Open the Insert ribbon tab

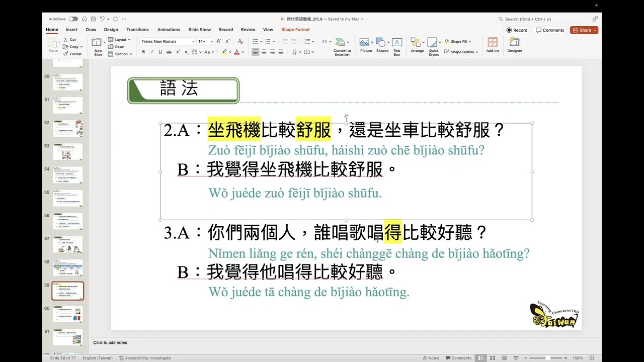tap(71, 30)
